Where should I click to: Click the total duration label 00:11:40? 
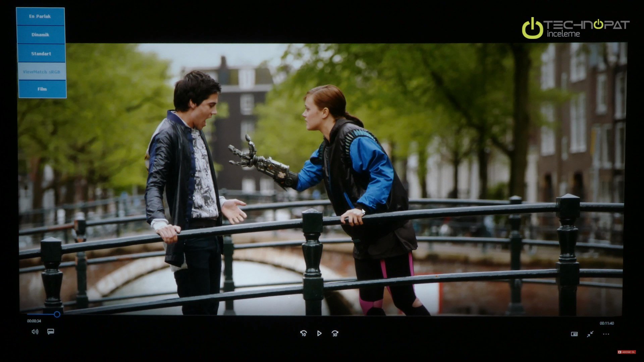click(x=607, y=323)
